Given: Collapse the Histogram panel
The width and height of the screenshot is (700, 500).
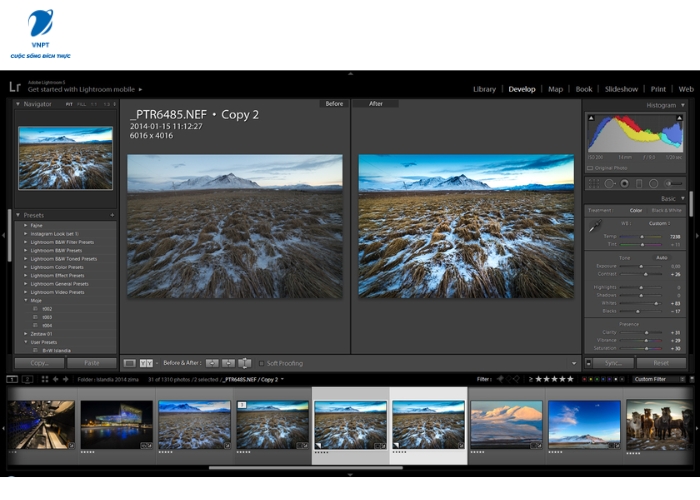Looking at the screenshot, I should [683, 105].
